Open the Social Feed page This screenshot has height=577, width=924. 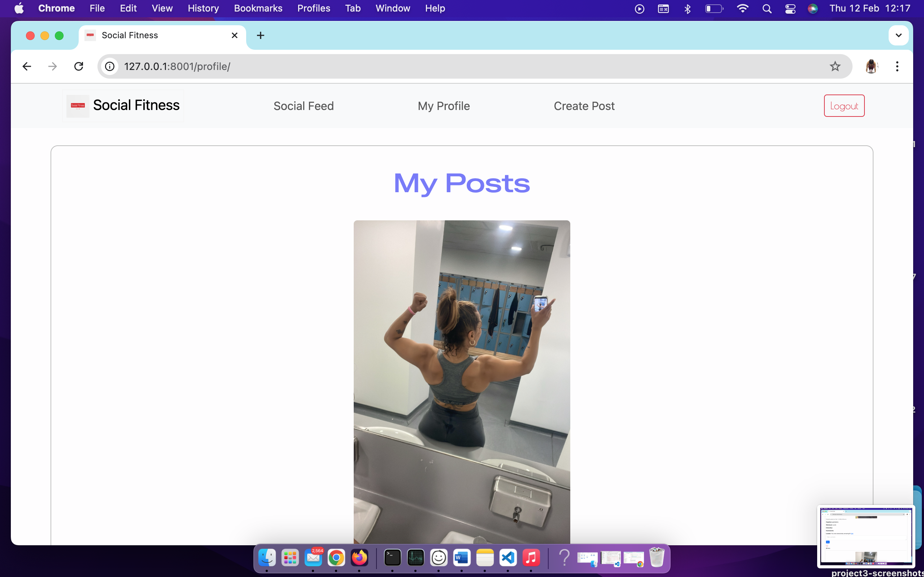303,106
